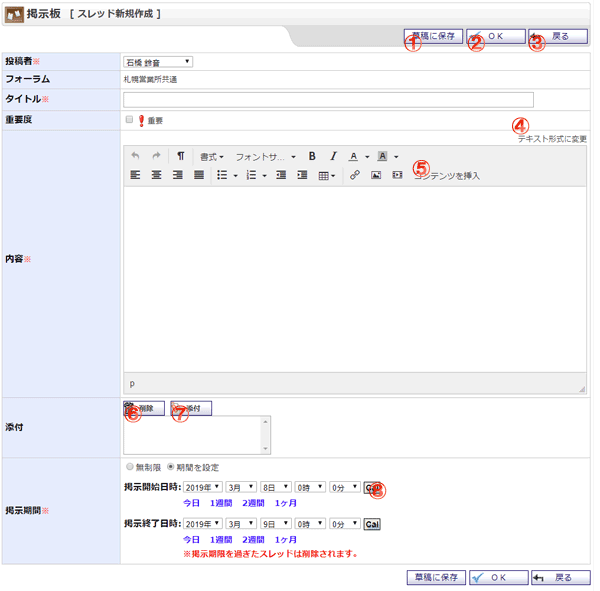Viewport: 600px width, 591px height.
Task: Open the bullet list style dropdown
Action: [234, 176]
